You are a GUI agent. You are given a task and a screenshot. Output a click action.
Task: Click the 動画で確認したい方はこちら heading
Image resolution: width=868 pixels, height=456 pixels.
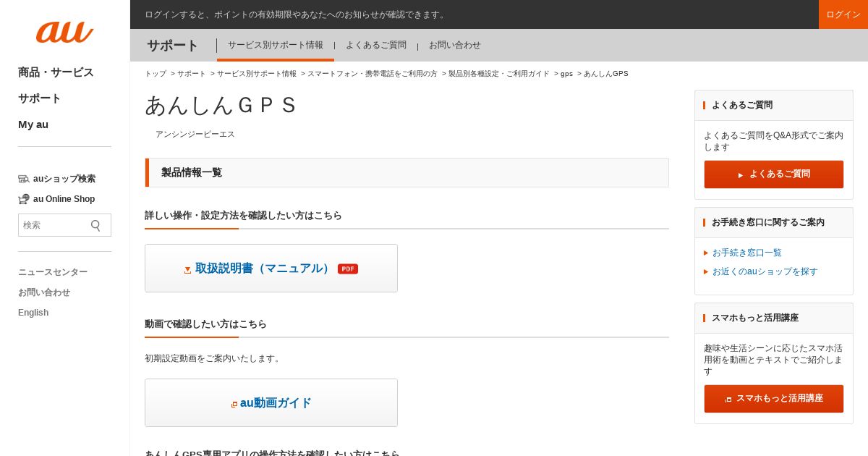[x=205, y=324]
